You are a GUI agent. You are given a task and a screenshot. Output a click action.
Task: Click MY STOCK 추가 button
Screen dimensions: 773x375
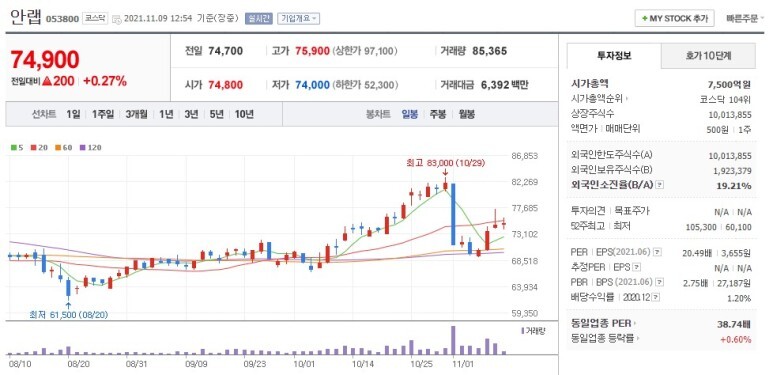674,19
